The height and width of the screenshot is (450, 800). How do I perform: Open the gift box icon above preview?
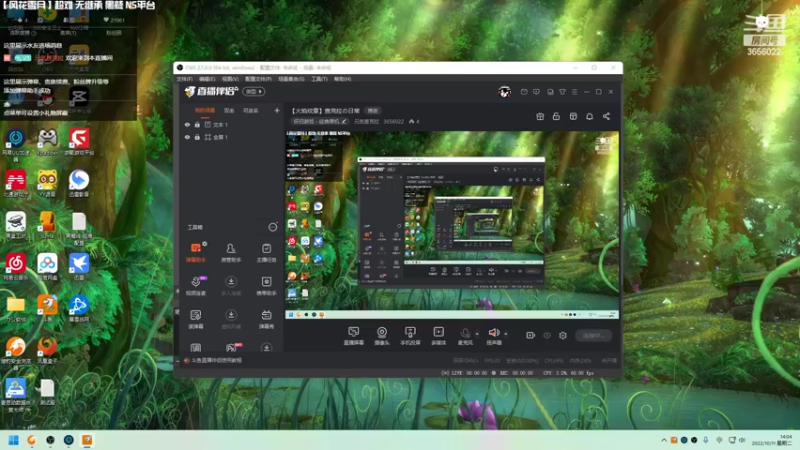[540, 116]
